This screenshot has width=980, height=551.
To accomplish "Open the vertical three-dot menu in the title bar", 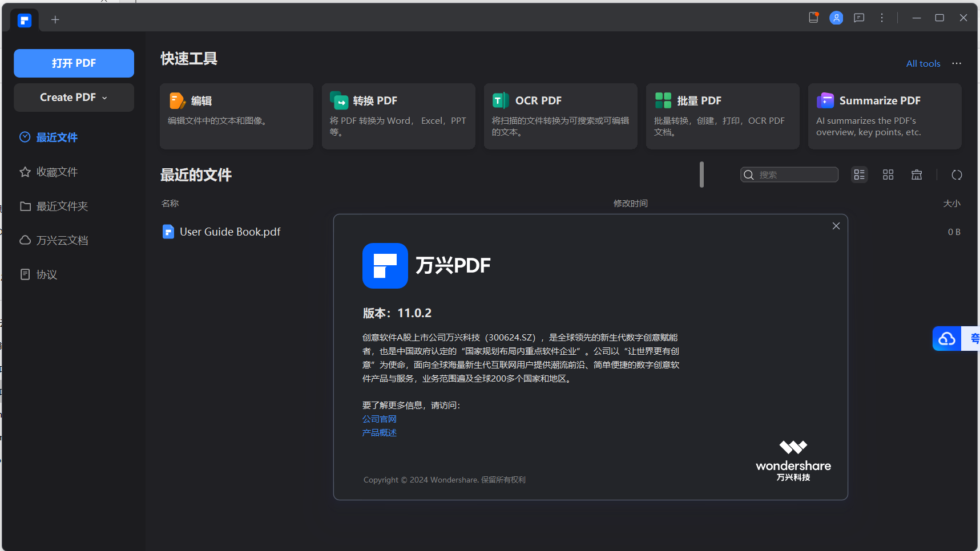I will click(882, 18).
